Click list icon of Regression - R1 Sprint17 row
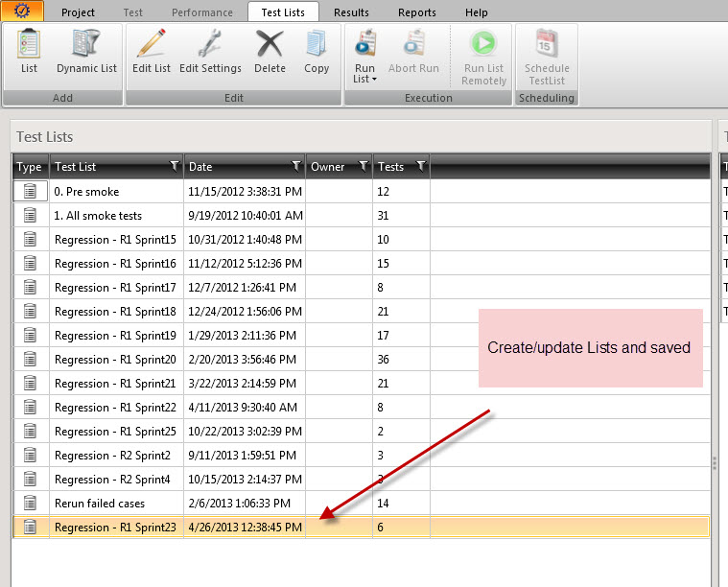728x587 pixels. (x=30, y=287)
